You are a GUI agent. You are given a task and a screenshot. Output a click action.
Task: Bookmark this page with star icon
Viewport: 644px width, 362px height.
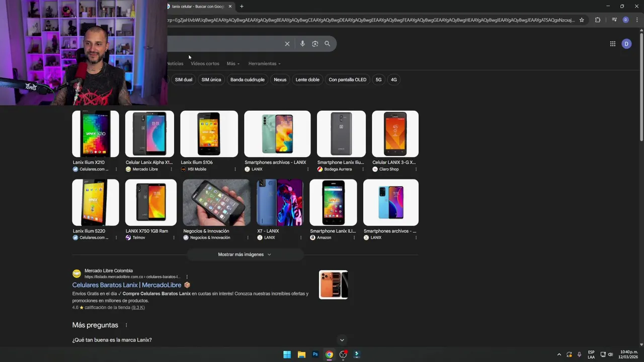click(x=582, y=20)
